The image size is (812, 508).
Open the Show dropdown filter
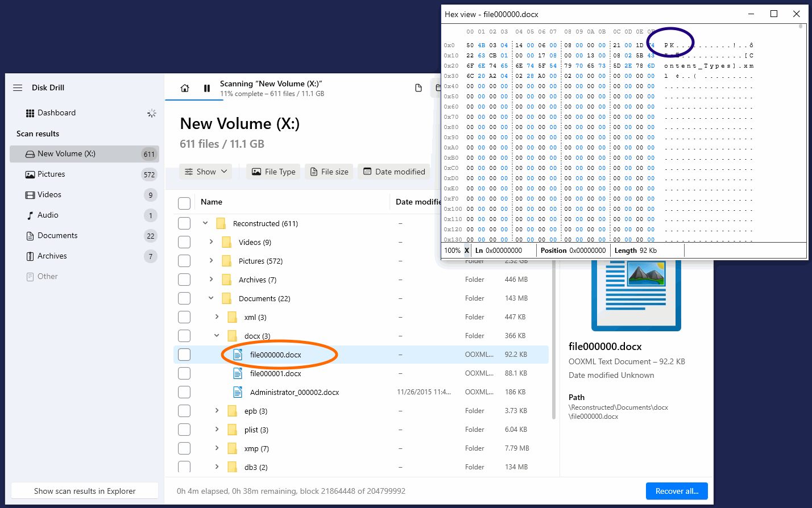click(206, 172)
